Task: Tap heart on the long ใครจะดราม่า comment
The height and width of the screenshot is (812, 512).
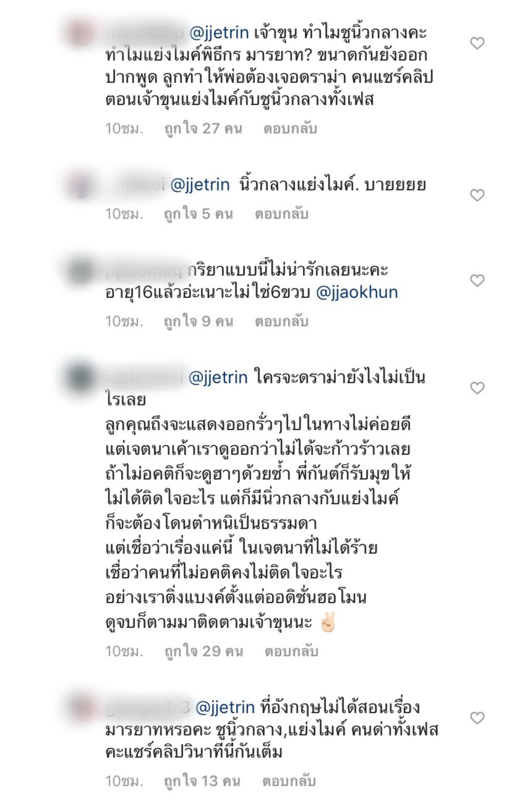Action: click(x=477, y=388)
